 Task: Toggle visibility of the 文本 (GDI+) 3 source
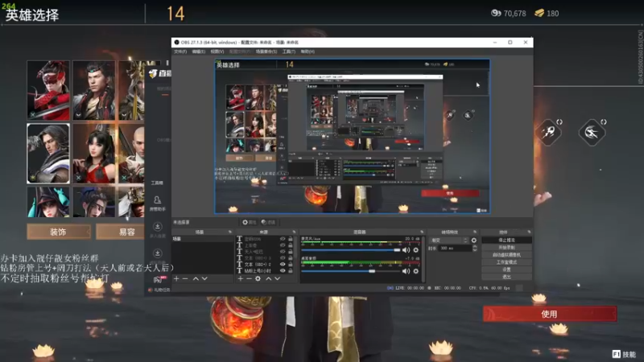[x=283, y=258]
